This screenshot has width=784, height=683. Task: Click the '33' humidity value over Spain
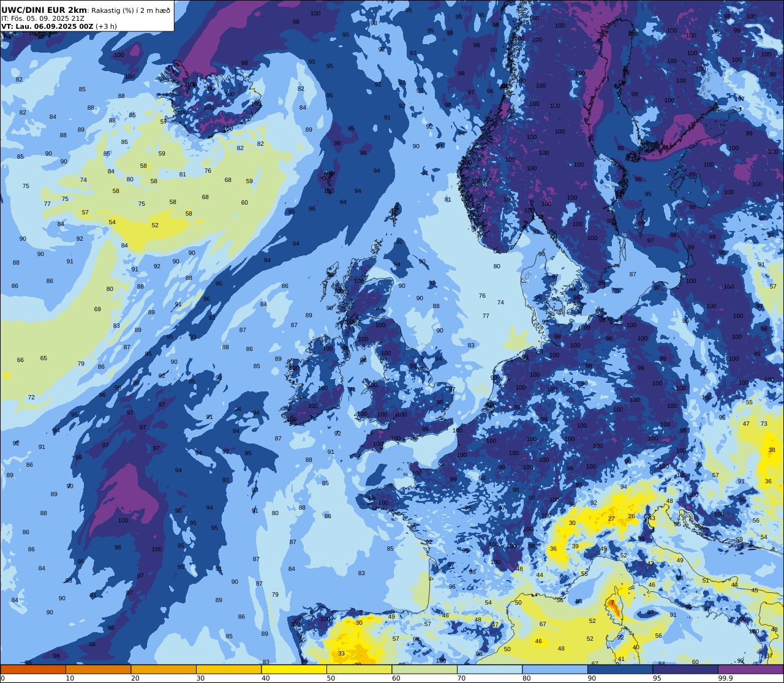pyautogui.click(x=341, y=654)
